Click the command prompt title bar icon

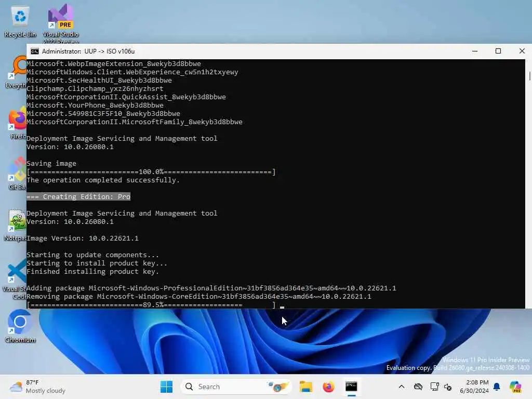pyautogui.click(x=35, y=51)
